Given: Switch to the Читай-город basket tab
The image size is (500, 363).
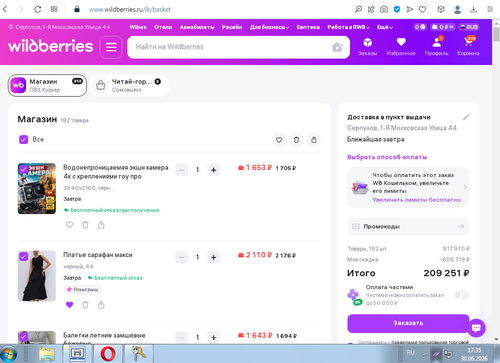Looking at the screenshot, I should [x=129, y=86].
